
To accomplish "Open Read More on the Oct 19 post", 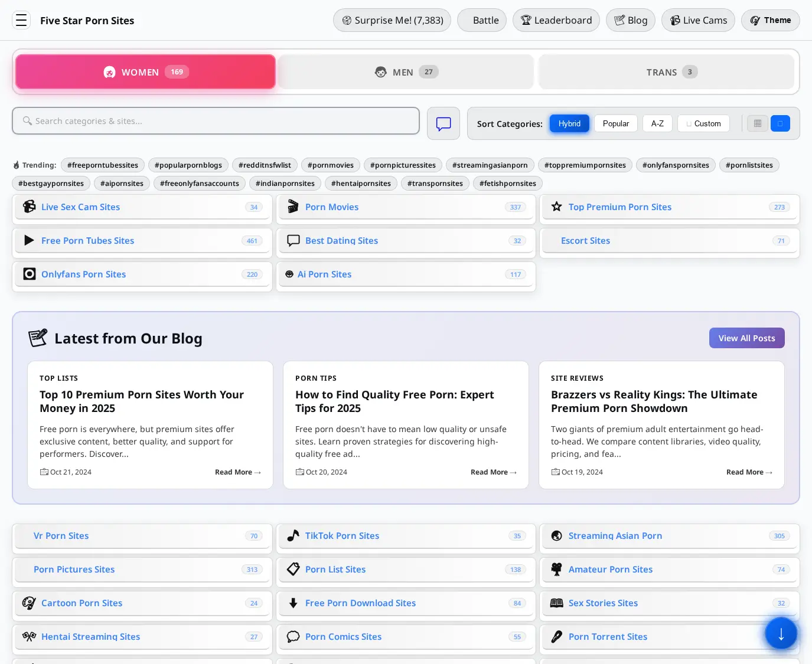I will coord(748,472).
